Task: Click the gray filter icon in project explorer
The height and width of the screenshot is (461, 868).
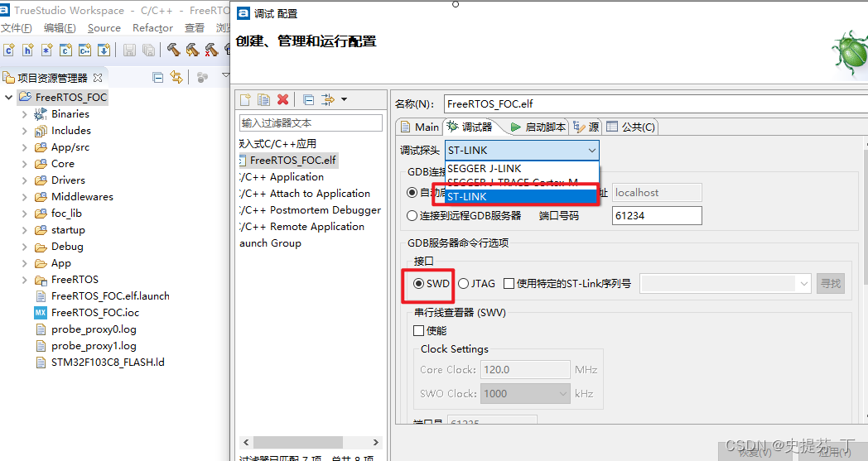Action: [x=202, y=78]
